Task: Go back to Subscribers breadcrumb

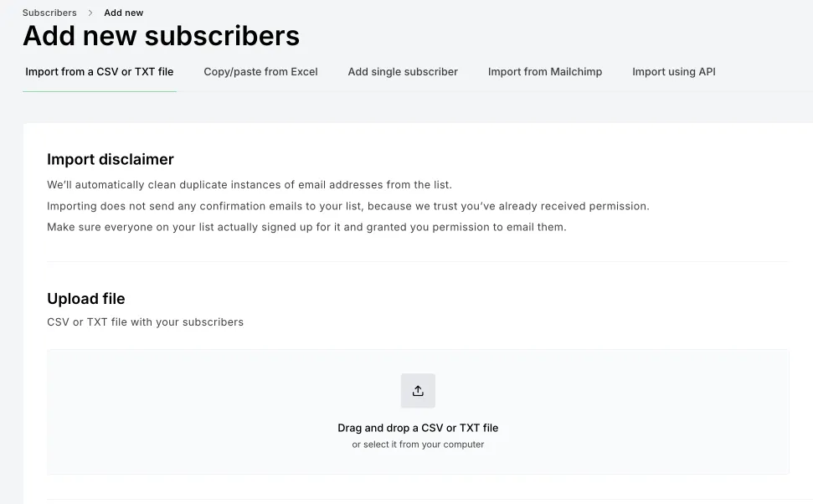Action: tap(49, 13)
